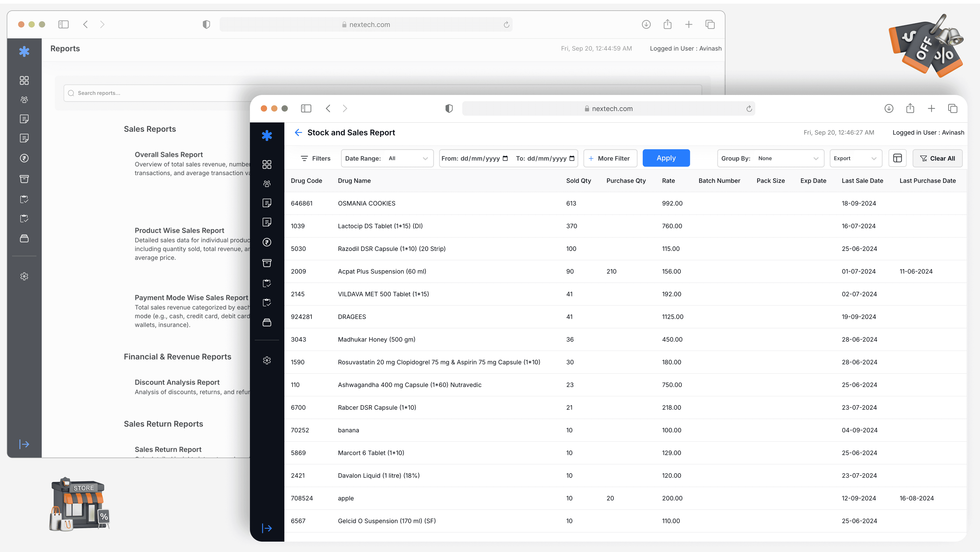This screenshot has height=552, width=980.
Task: Select OSMANIA COOKIES row name
Action: [x=366, y=203]
